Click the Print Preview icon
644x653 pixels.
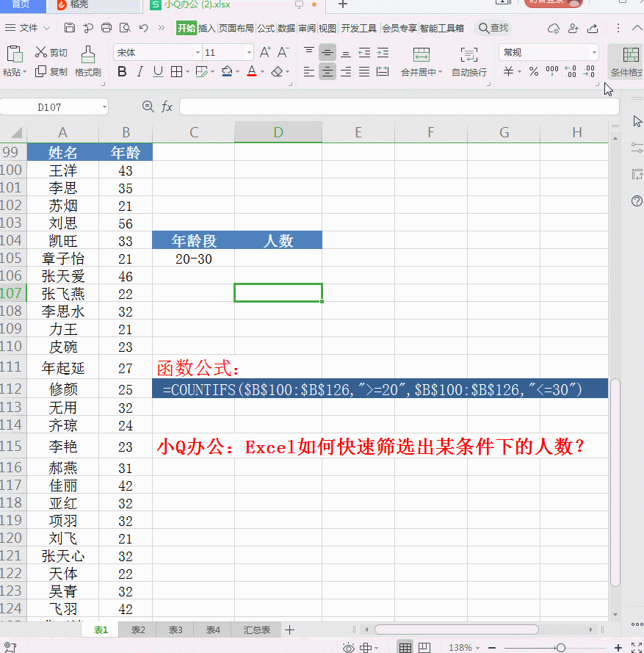point(125,28)
